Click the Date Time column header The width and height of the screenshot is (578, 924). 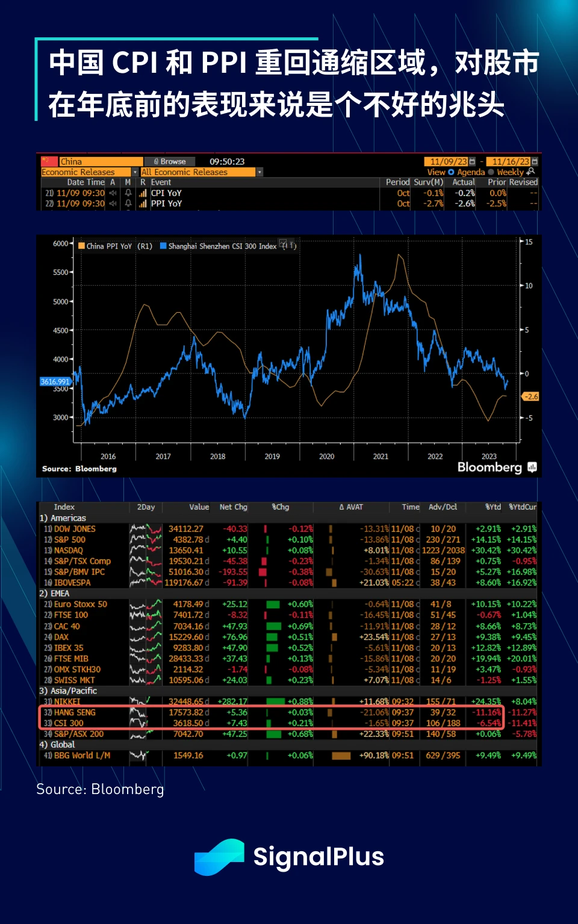pyautogui.click(x=85, y=182)
